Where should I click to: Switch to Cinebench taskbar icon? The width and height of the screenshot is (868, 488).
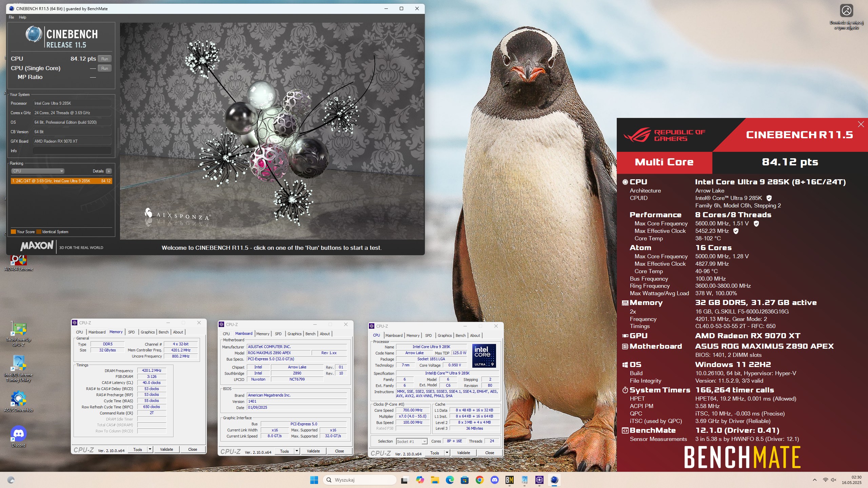click(x=554, y=480)
